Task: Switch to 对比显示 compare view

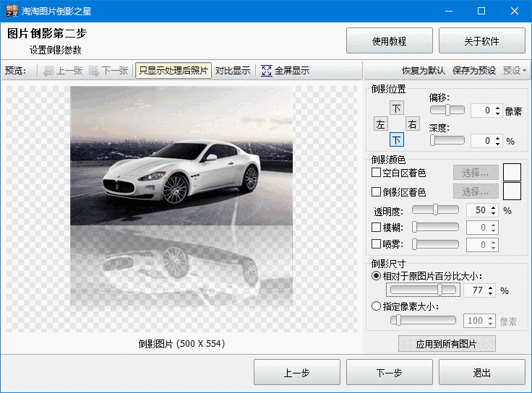Action: click(x=233, y=71)
